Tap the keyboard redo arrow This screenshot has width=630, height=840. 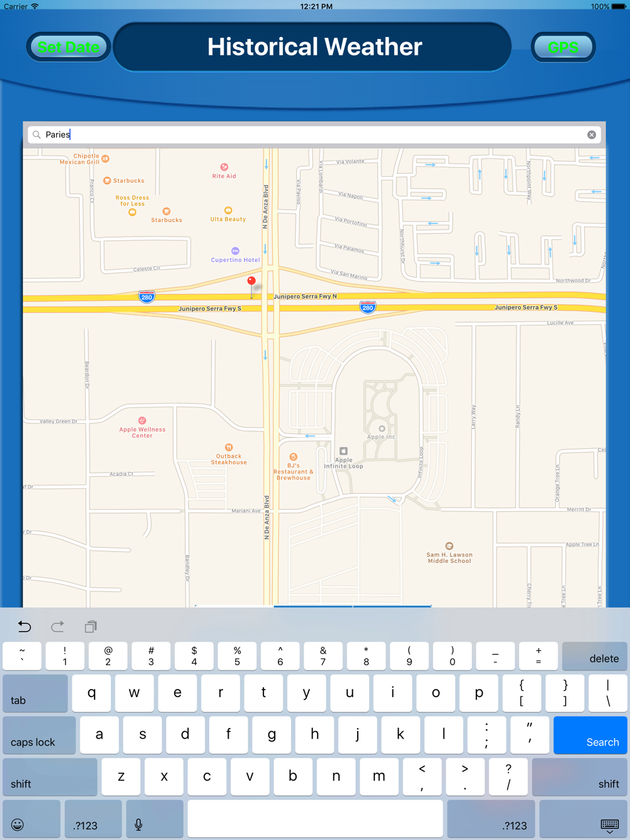58,627
